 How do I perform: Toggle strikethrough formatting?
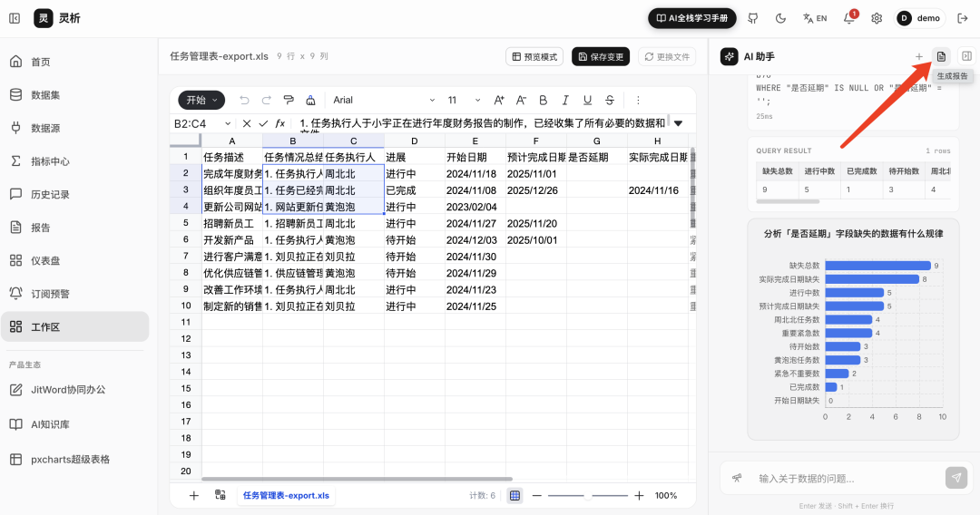pyautogui.click(x=610, y=100)
